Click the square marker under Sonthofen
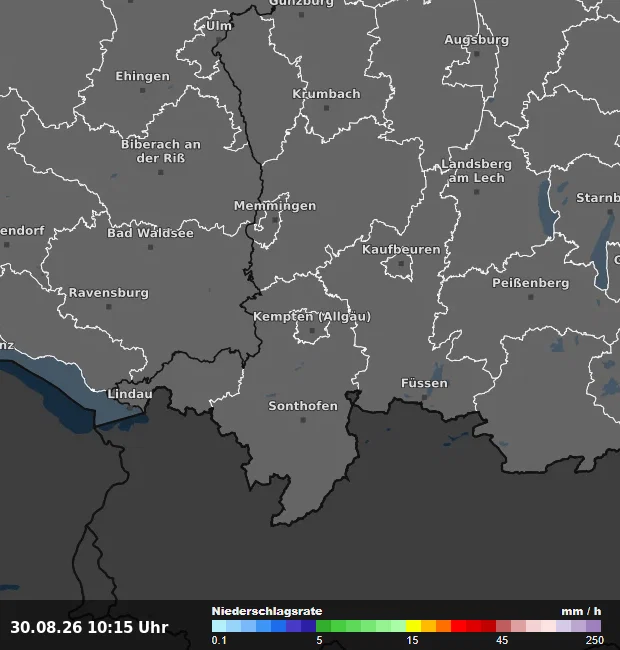The height and width of the screenshot is (650, 620). 303,420
